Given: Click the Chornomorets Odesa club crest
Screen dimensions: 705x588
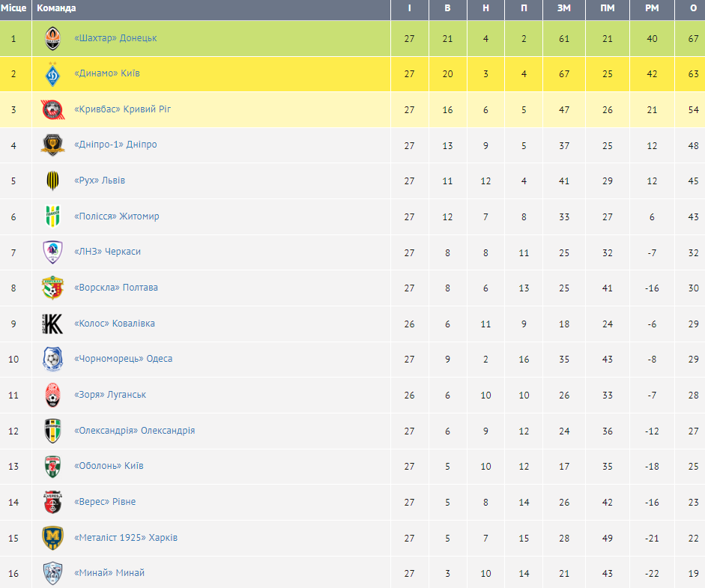Looking at the screenshot, I should pyautogui.click(x=52, y=359).
